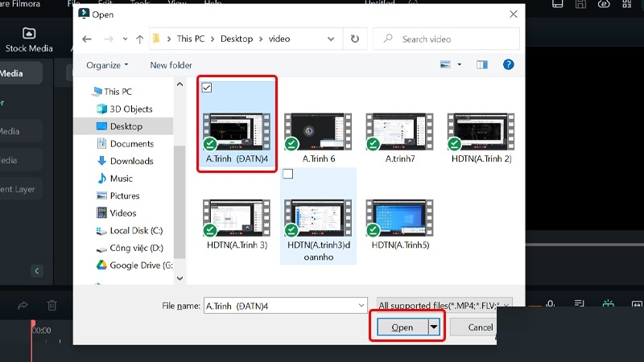The width and height of the screenshot is (644, 362).
Task: Toggle the preview pane icon
Action: (x=482, y=65)
